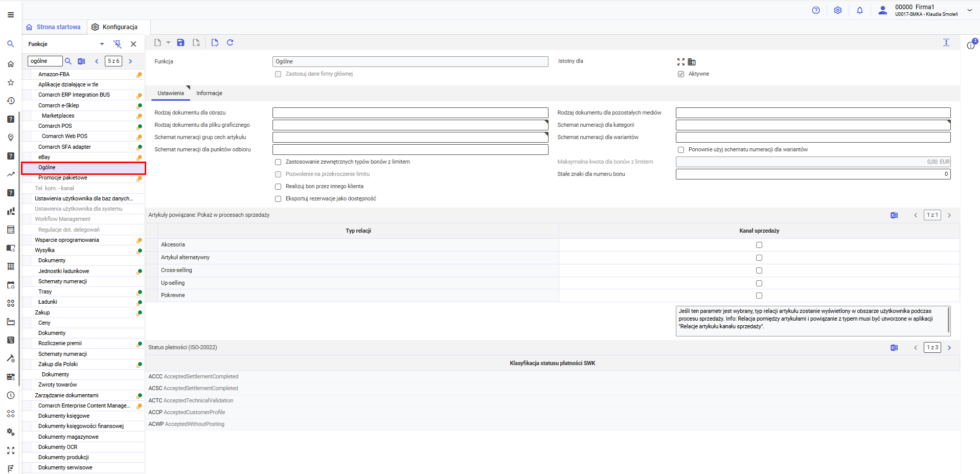
Task: Go to the previous search result before '5 z 6'
Action: coord(97,61)
